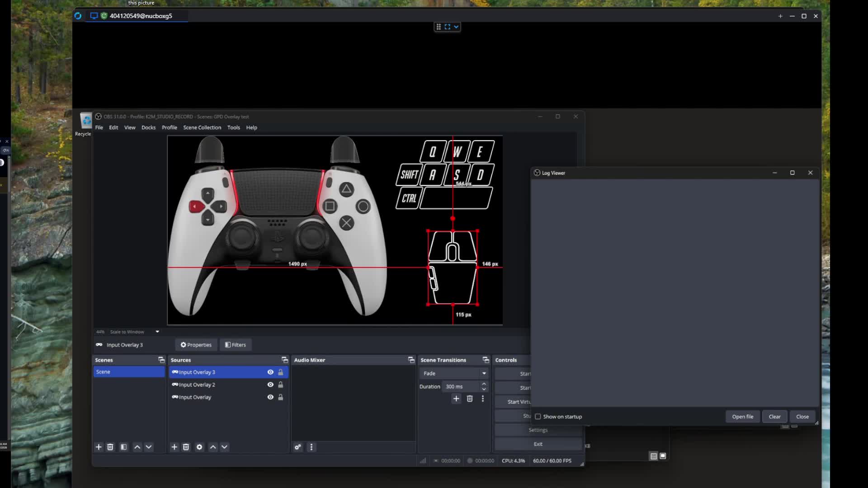Clear the Log Viewer contents
The image size is (868, 488).
(775, 417)
